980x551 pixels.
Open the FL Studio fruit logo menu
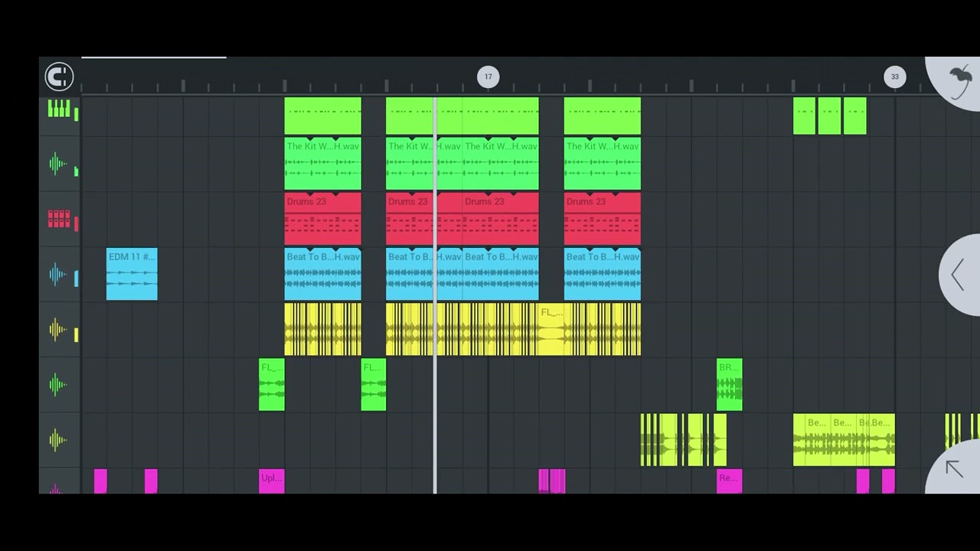coord(960,82)
